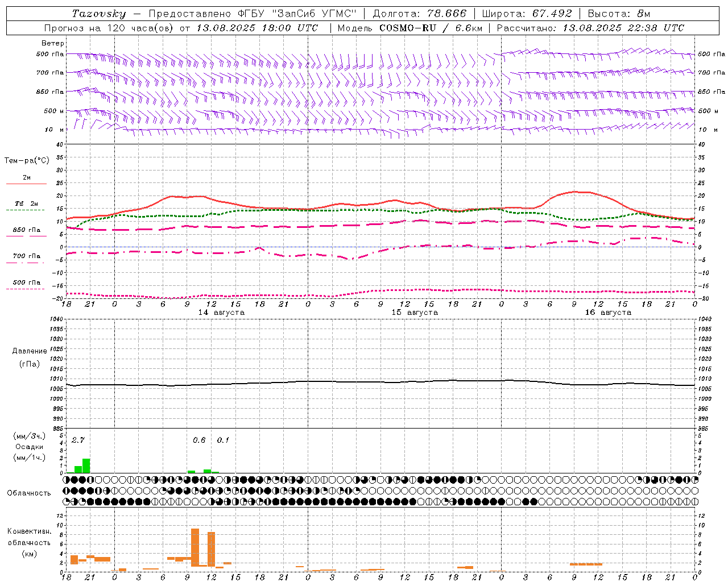Click the 2.7 precipitation amount value
Viewport: 728px width, 582px height.
point(78,440)
